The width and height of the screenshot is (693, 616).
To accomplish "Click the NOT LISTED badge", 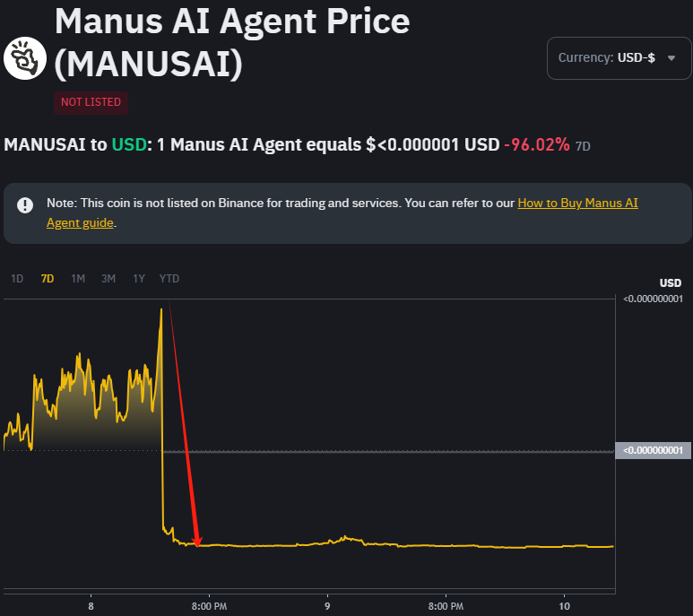I will pos(91,102).
